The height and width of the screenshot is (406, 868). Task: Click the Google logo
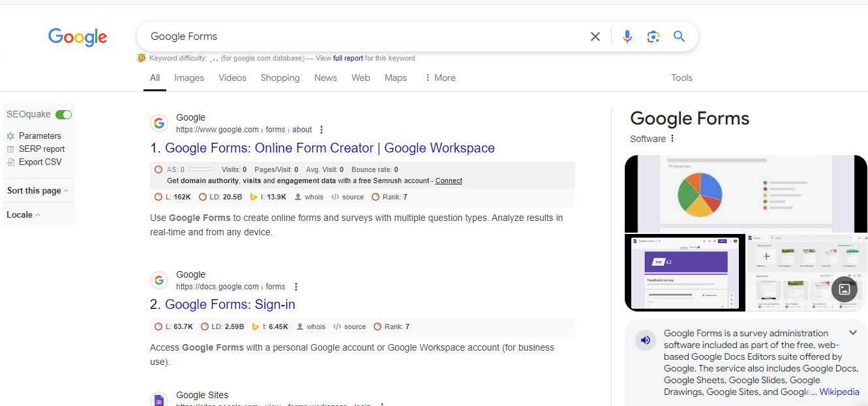pos(78,37)
